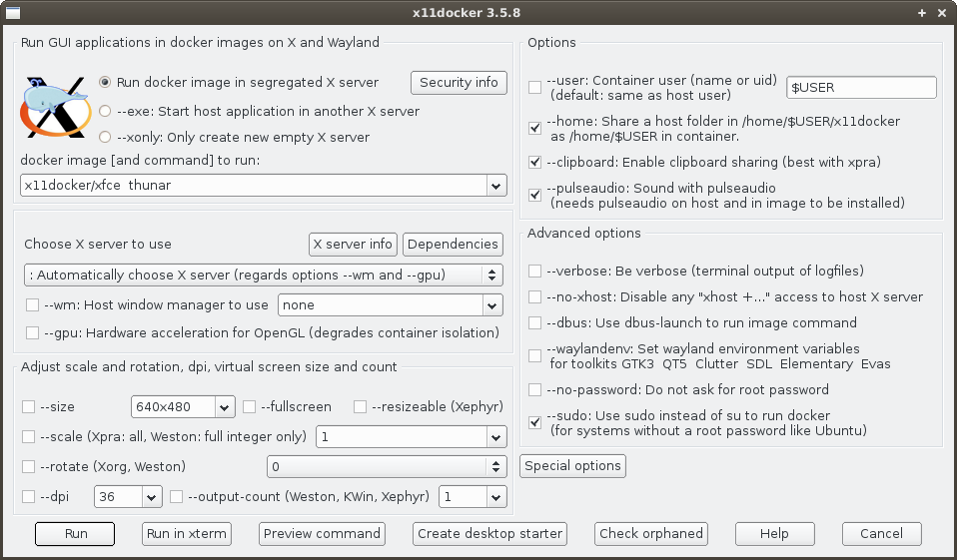Uncheck --home share host folder

pyautogui.click(x=535, y=128)
